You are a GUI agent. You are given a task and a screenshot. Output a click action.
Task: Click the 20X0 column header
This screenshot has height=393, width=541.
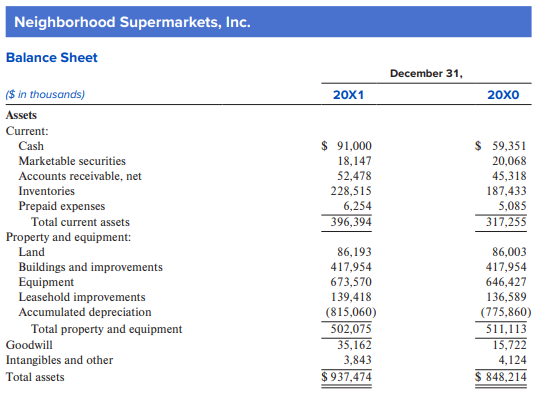point(503,95)
